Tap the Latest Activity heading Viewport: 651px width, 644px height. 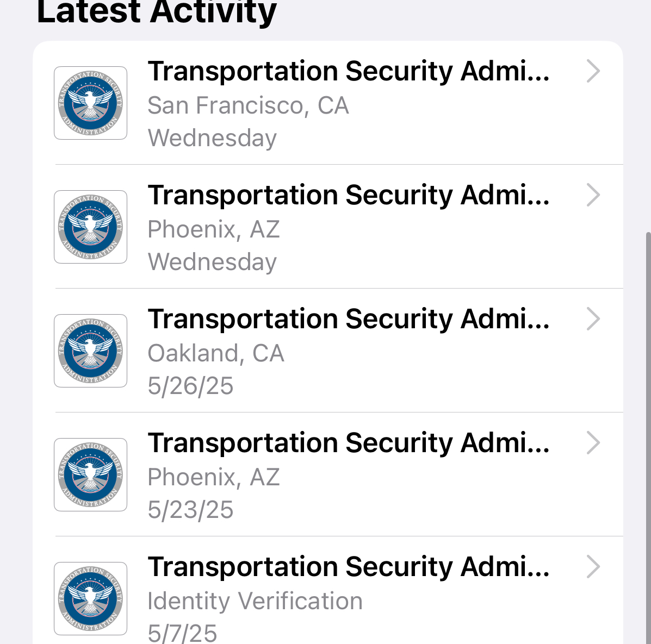click(157, 12)
